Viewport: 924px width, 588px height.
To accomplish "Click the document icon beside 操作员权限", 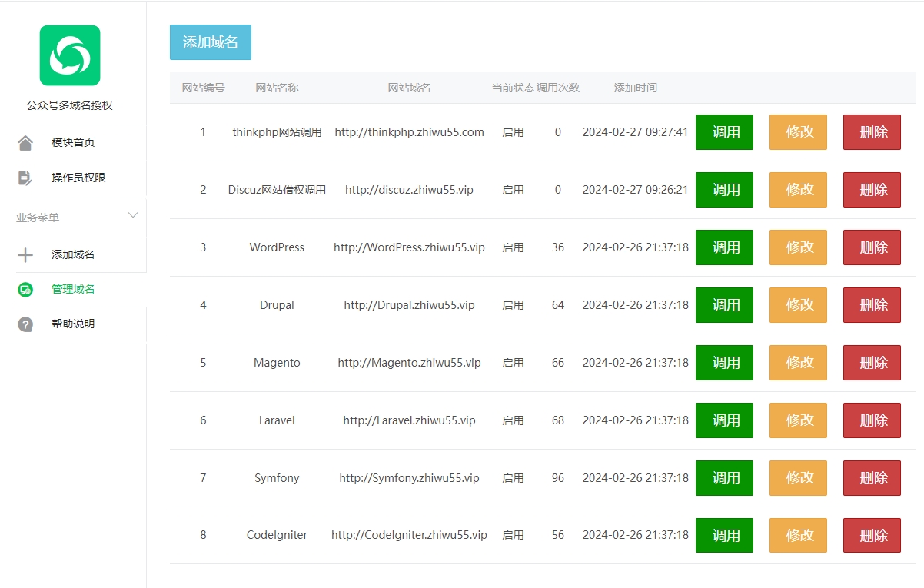I will [x=25, y=178].
